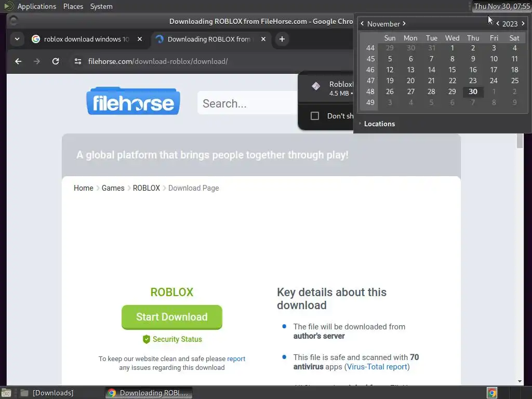
Task: Follow the report issues link
Action: click(236, 358)
